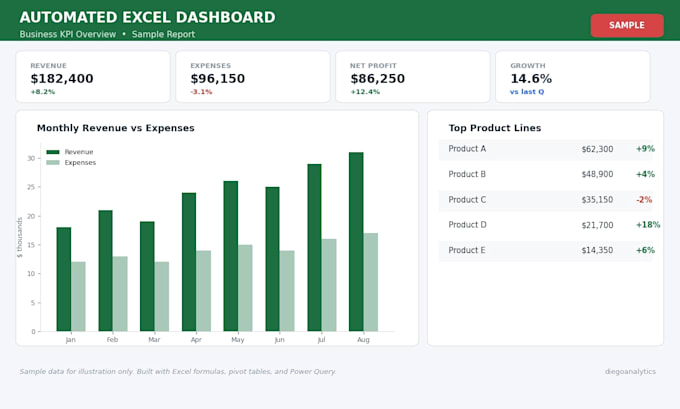This screenshot has height=409, width=680.
Task: Click the diegoanalytics footer credit
Action: click(630, 372)
